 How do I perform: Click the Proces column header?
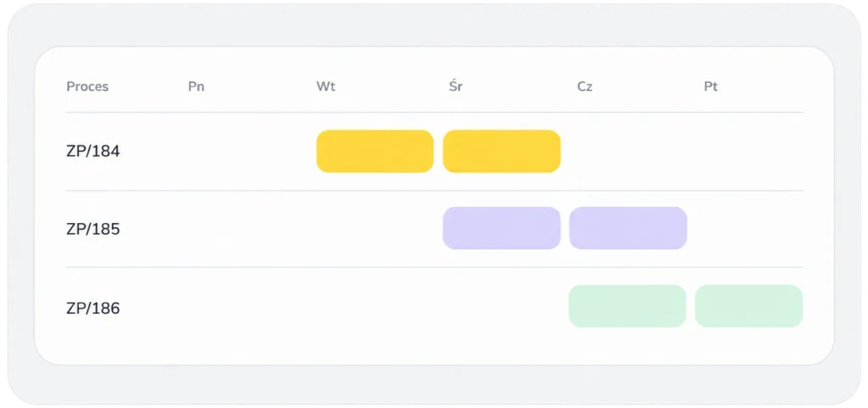[x=87, y=87]
